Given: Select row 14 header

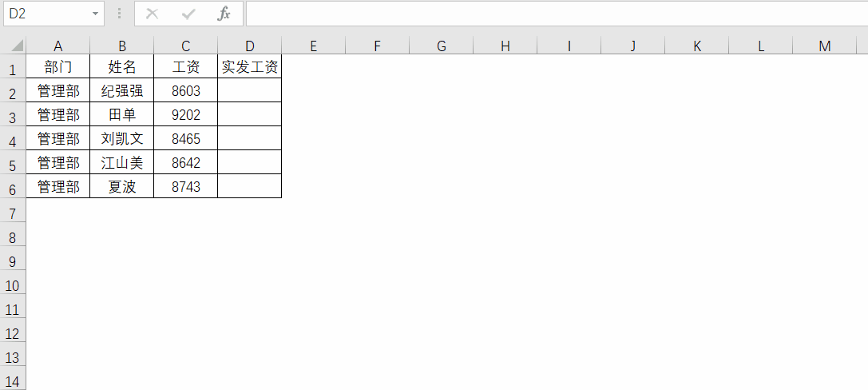Looking at the screenshot, I should point(13,381).
